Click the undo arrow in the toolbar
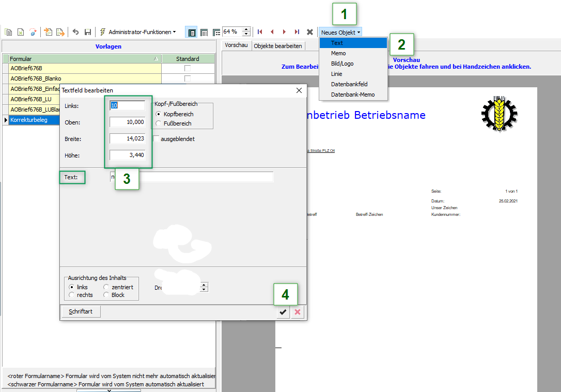Screen dimensions: 561x392 click(x=76, y=32)
